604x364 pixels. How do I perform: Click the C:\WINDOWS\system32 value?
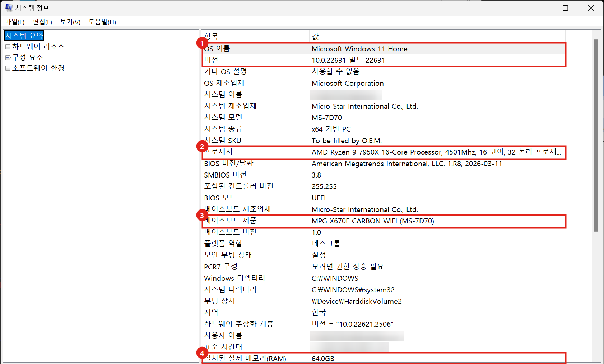click(x=353, y=290)
